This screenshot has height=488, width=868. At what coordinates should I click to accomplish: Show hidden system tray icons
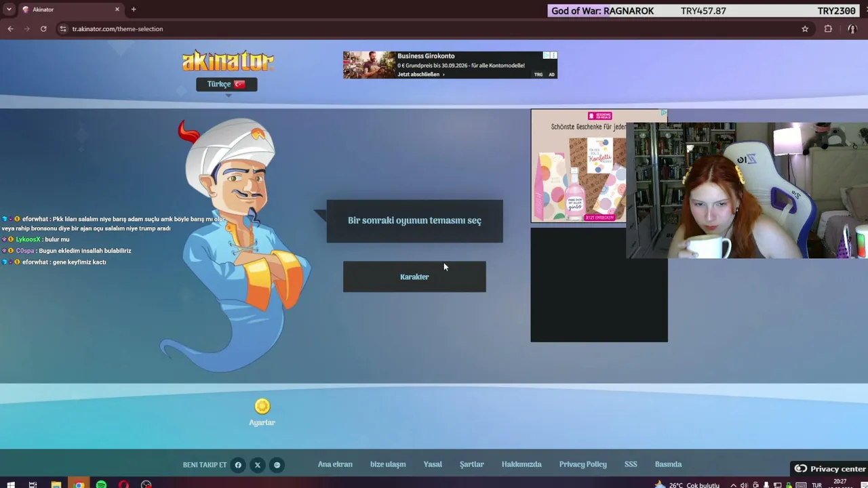coord(733,485)
